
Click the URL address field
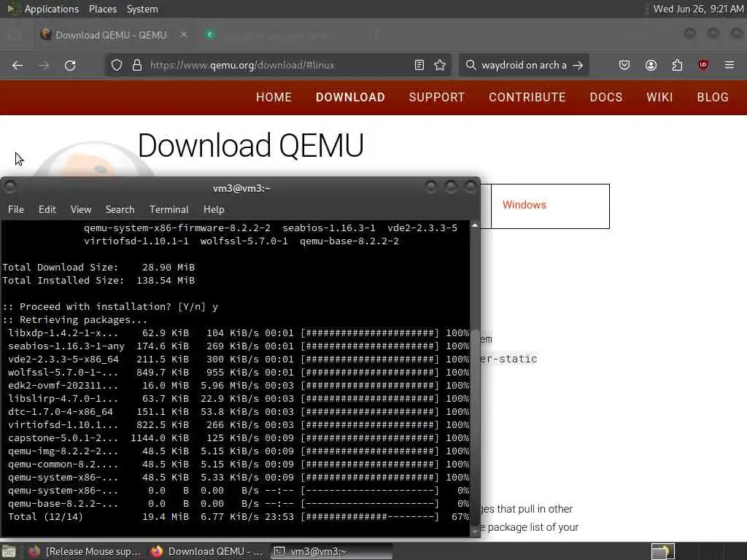click(x=277, y=65)
